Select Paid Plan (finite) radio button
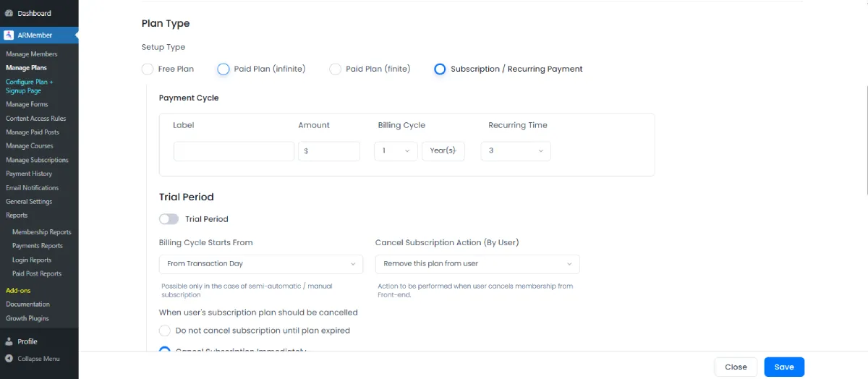Viewport: 868px width, 379px height. [335, 69]
